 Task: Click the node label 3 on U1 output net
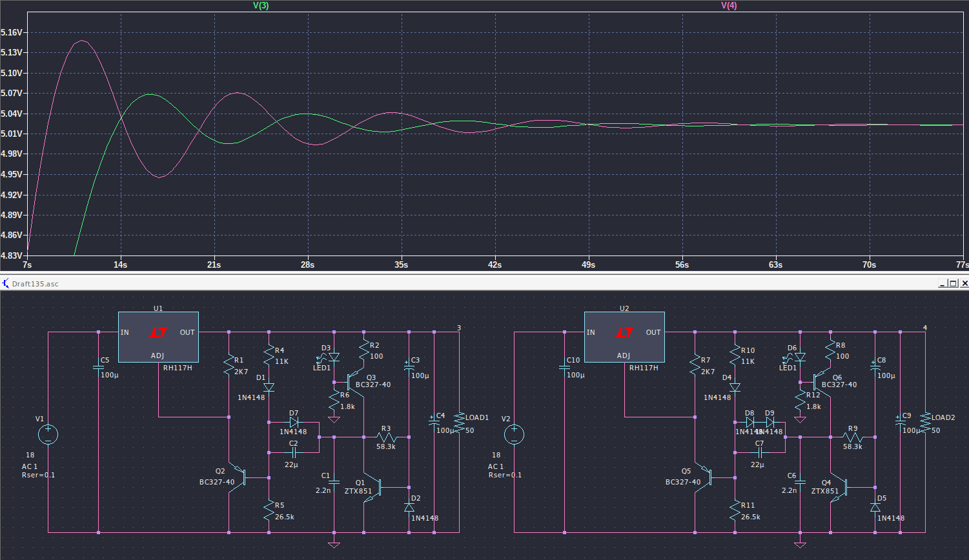click(458, 328)
